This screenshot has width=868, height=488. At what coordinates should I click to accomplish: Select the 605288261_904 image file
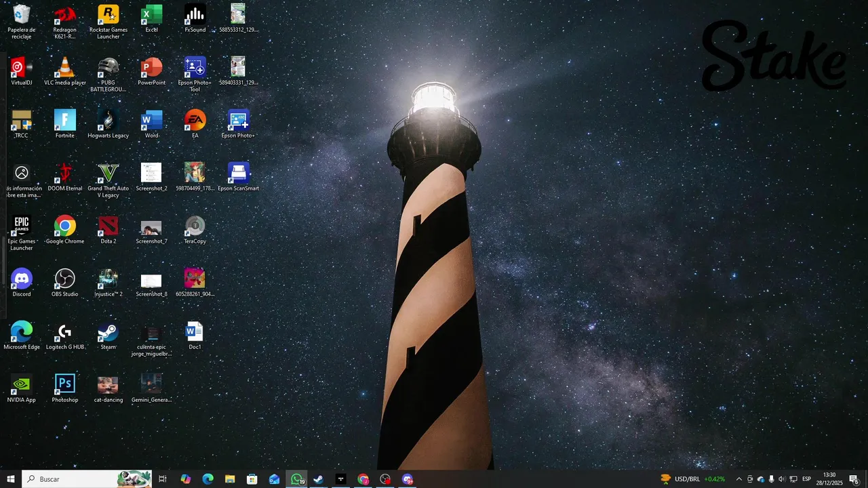tap(195, 283)
